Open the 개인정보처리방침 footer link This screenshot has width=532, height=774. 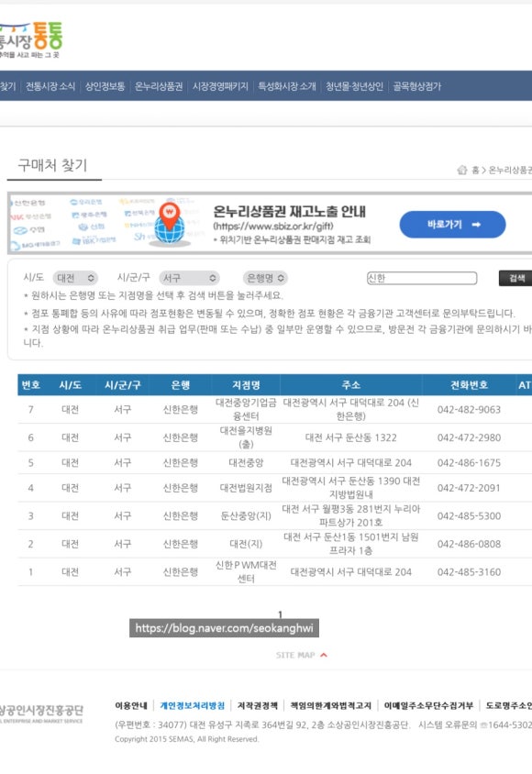[x=192, y=705]
